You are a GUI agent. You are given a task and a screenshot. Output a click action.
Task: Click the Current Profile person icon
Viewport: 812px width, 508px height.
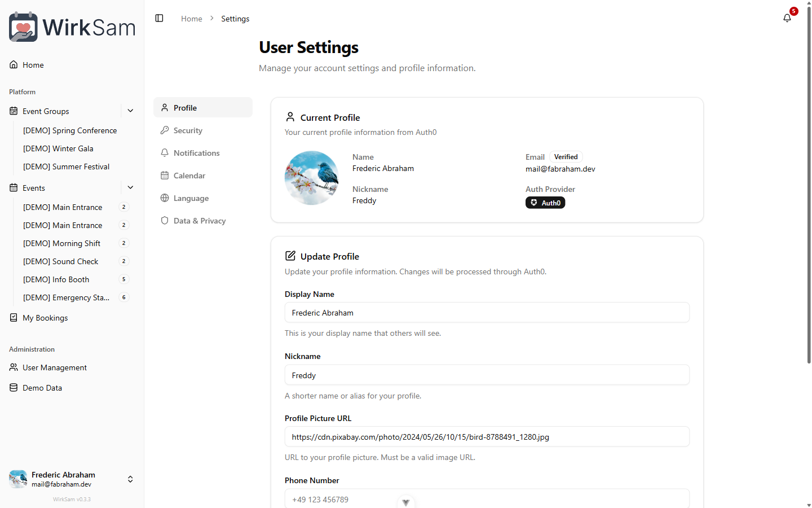[290, 117]
